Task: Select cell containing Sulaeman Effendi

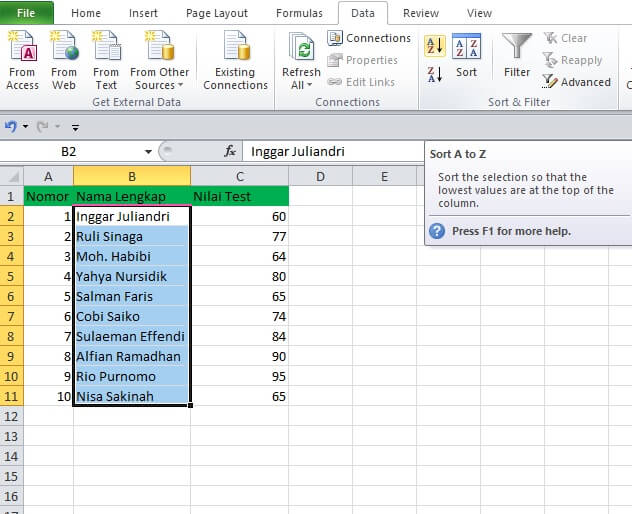Action: point(132,336)
